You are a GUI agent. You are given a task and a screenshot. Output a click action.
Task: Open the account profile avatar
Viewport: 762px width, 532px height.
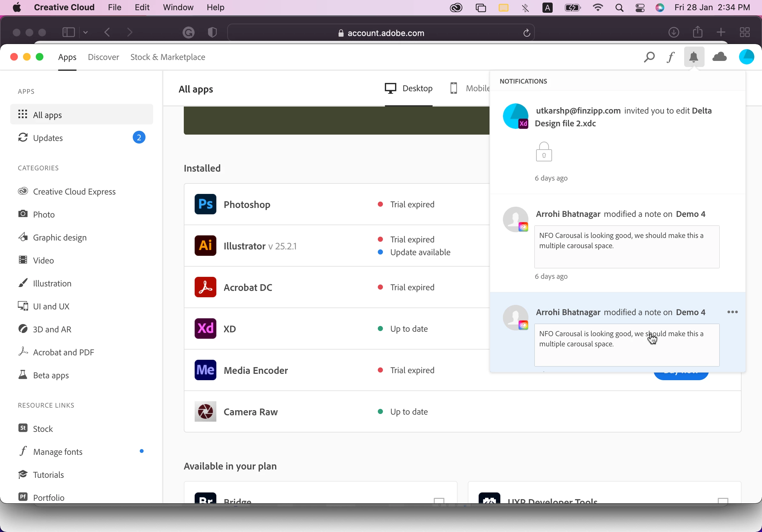tap(746, 57)
